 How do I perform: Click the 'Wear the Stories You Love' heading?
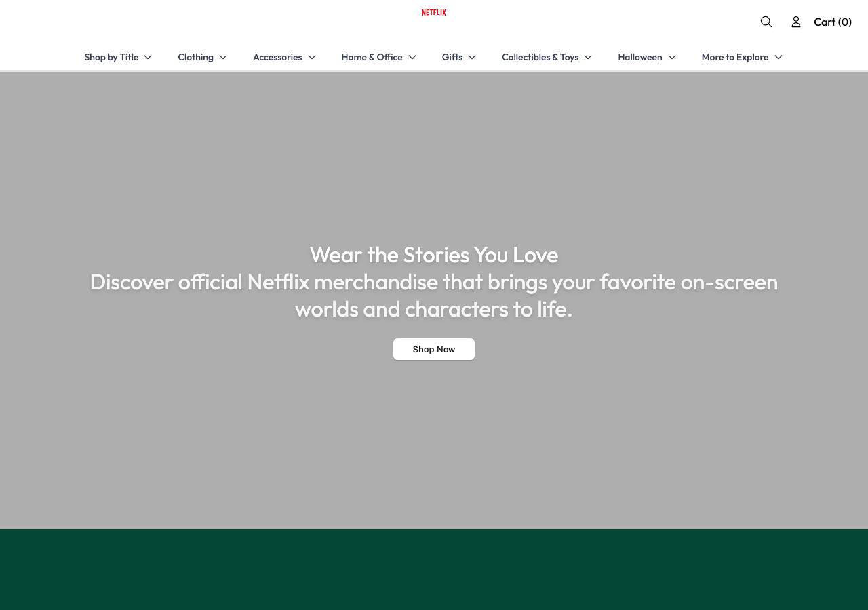434,255
